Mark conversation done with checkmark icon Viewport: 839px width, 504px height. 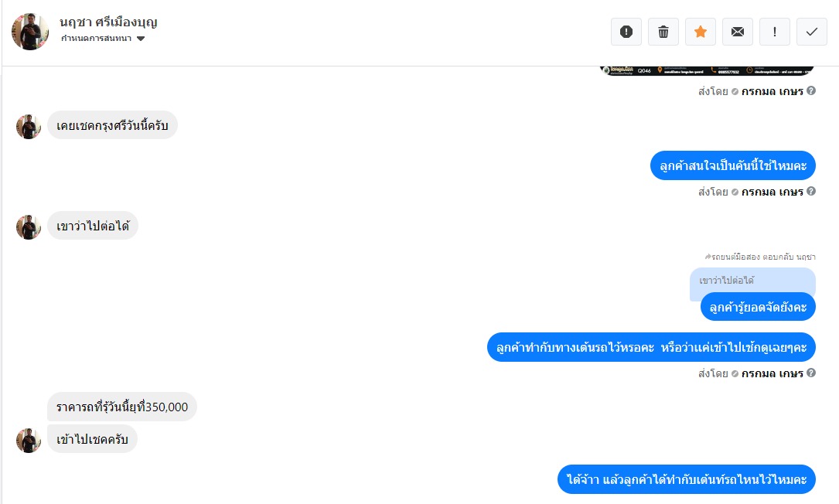coord(812,32)
